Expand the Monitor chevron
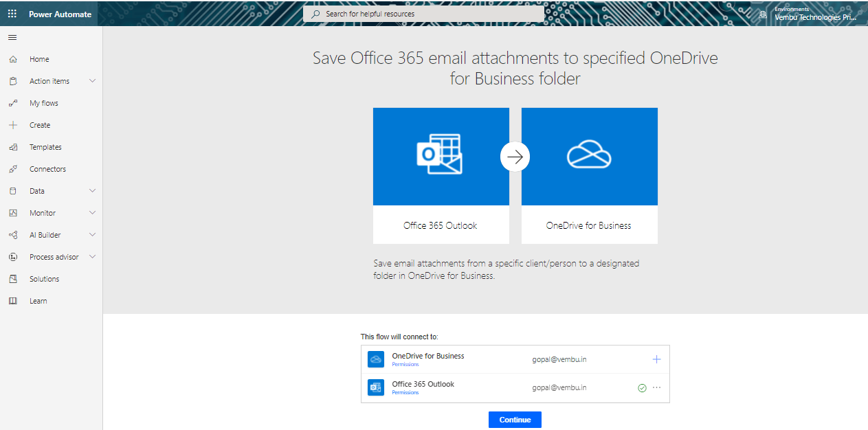 pos(93,213)
